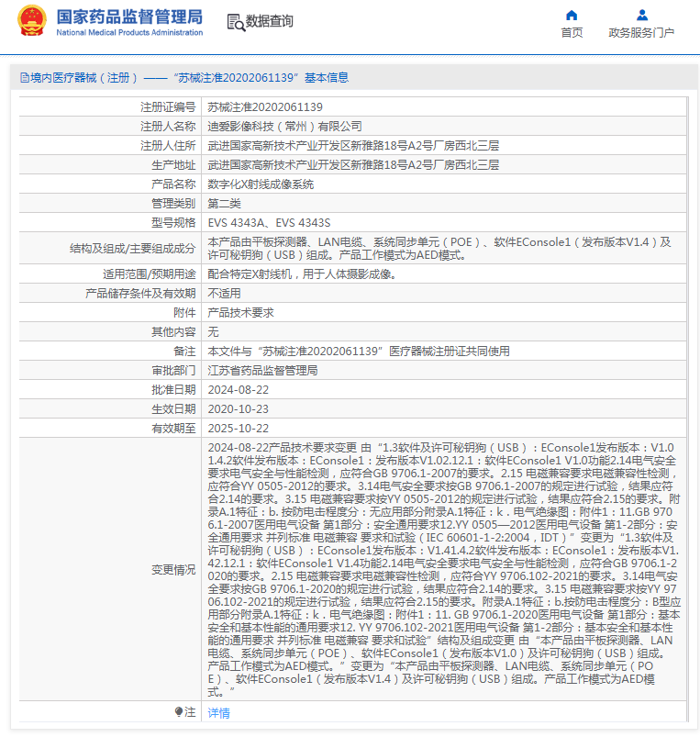The width and height of the screenshot is (700, 737).
Task: Open the 数据查询 search icon
Action: tap(236, 22)
